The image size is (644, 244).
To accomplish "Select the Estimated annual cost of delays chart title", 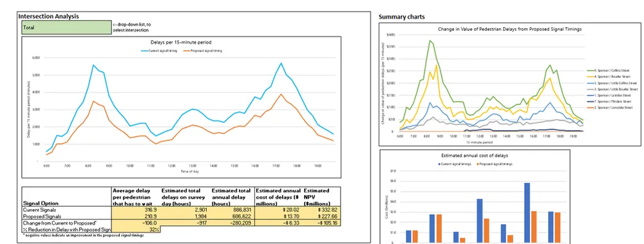I will (474, 156).
